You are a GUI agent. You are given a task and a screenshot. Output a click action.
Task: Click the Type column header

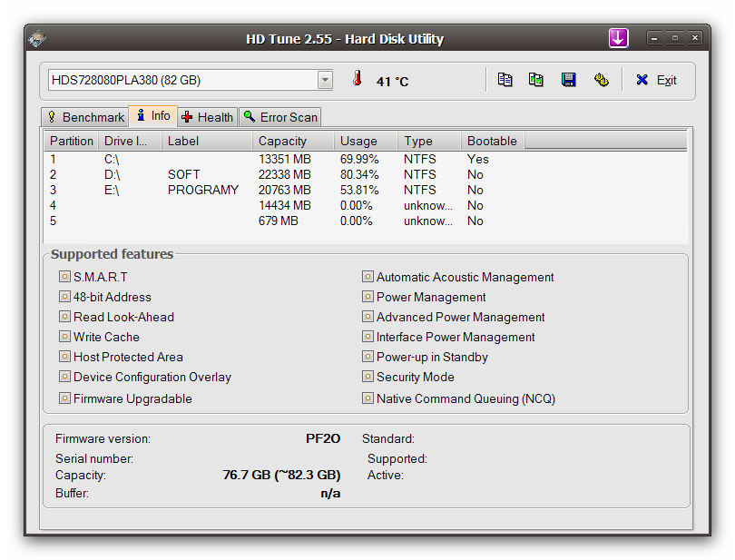tap(429, 142)
